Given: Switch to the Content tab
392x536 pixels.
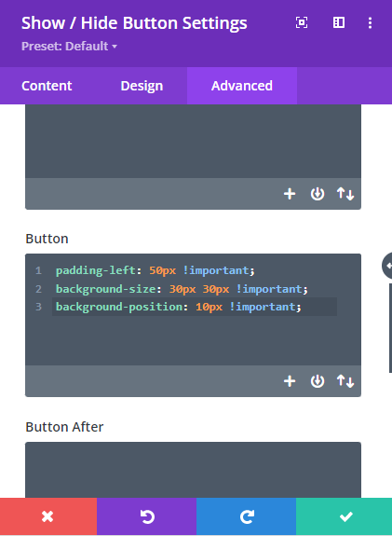Looking at the screenshot, I should pyautogui.click(x=47, y=86).
